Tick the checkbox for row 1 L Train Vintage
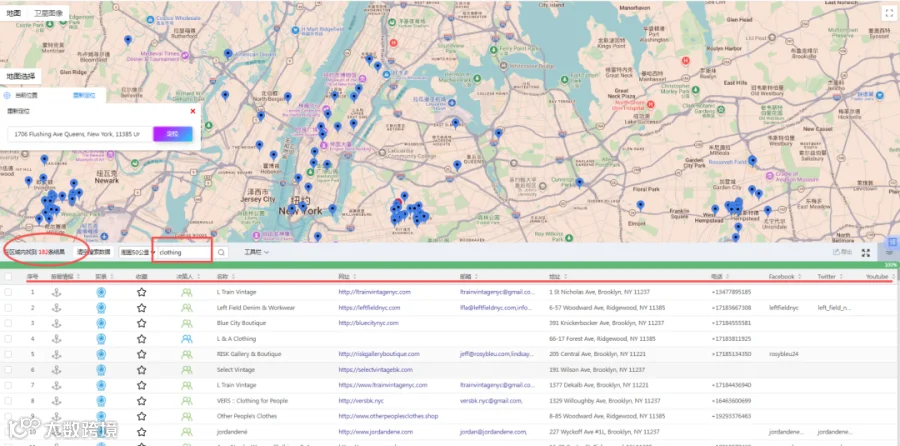 [8, 292]
